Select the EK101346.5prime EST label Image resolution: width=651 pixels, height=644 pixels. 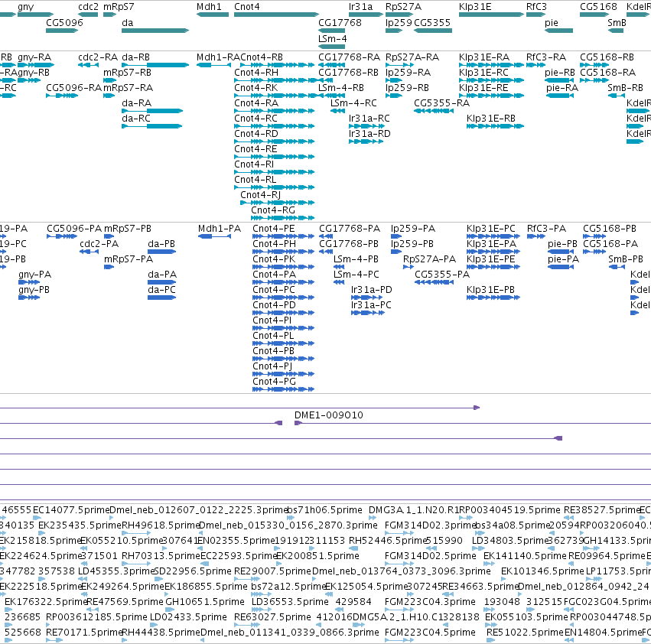pyautogui.click(x=542, y=571)
